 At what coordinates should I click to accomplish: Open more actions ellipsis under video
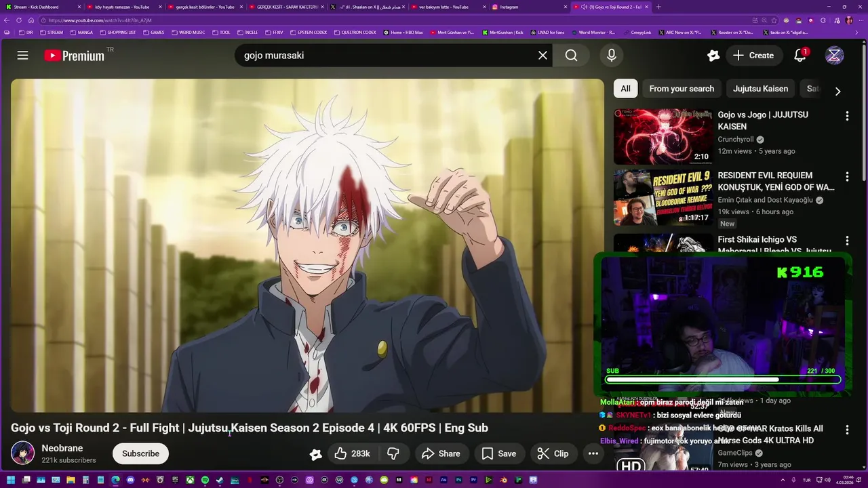593,453
